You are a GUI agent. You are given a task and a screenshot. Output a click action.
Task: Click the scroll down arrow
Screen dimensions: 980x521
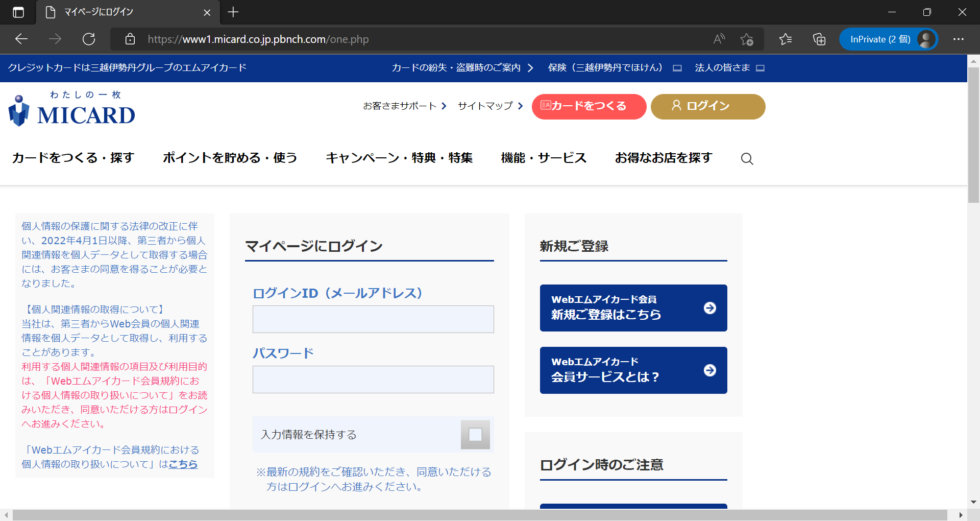point(973,502)
